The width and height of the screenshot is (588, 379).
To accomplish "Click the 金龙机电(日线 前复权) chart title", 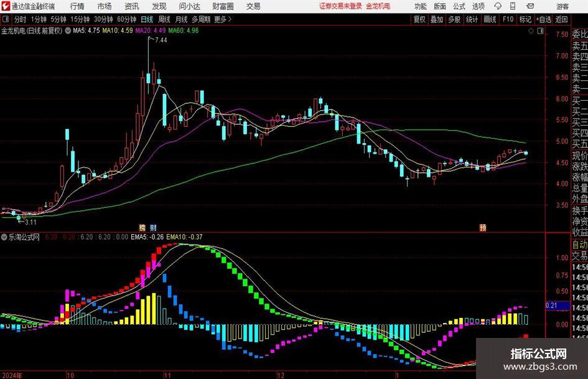I will pos(32,30).
